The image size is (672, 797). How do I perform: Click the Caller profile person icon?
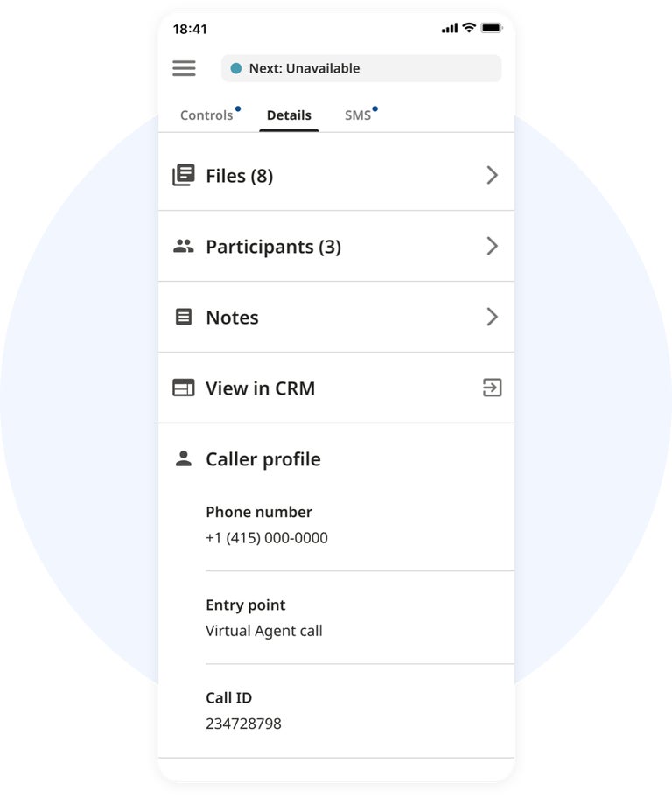[x=183, y=457]
